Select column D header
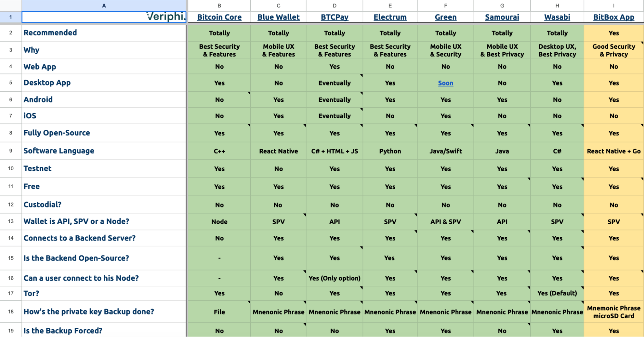 click(334, 5)
